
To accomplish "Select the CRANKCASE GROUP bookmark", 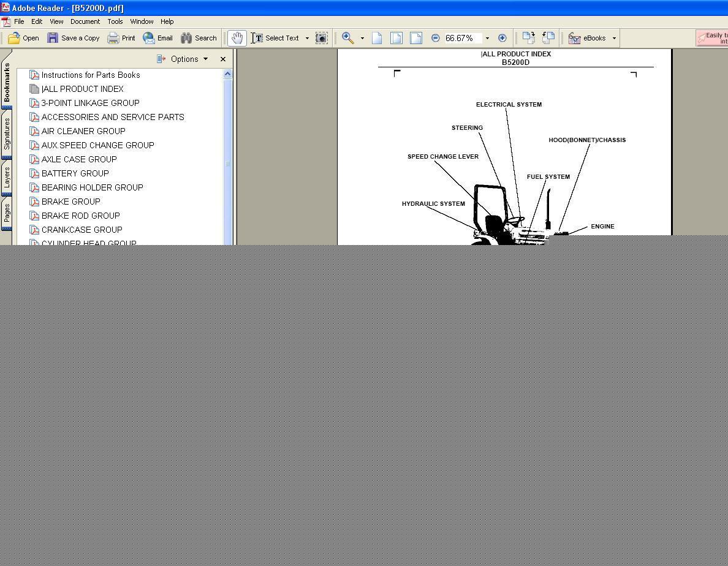I will pos(82,230).
